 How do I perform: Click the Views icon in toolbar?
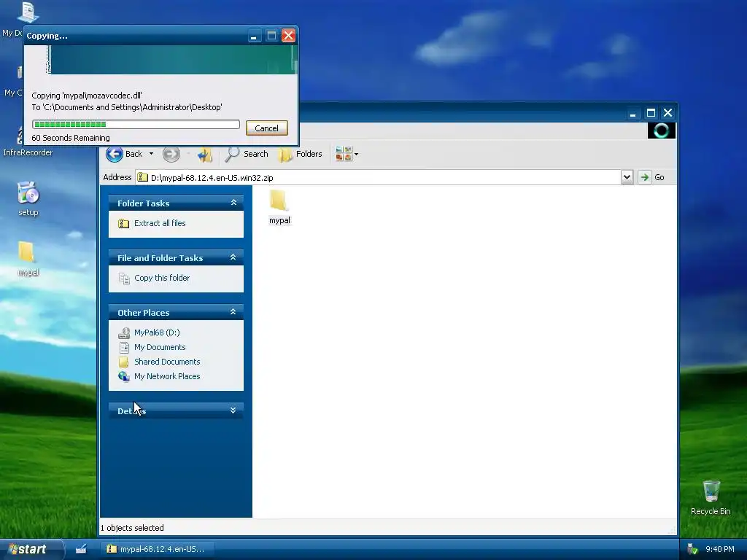point(343,154)
